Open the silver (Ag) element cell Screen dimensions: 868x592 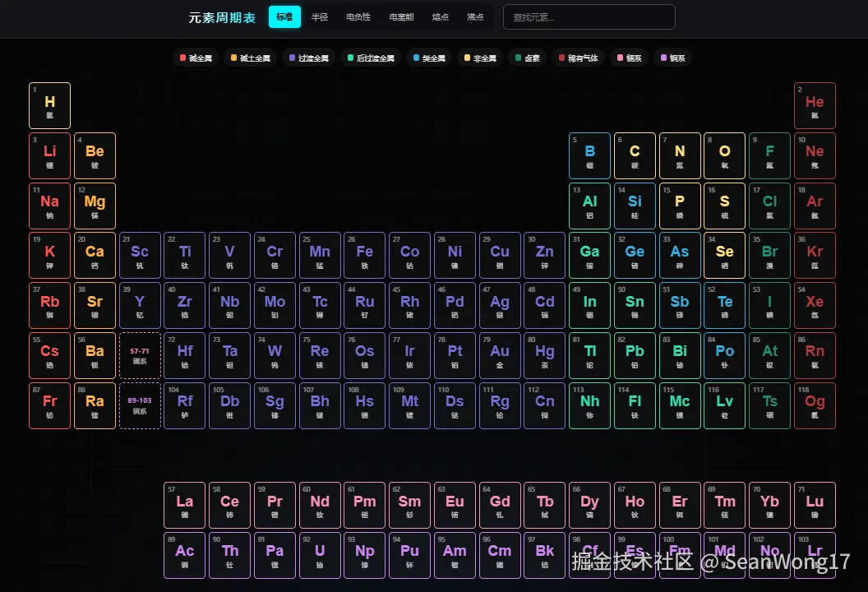[500, 306]
